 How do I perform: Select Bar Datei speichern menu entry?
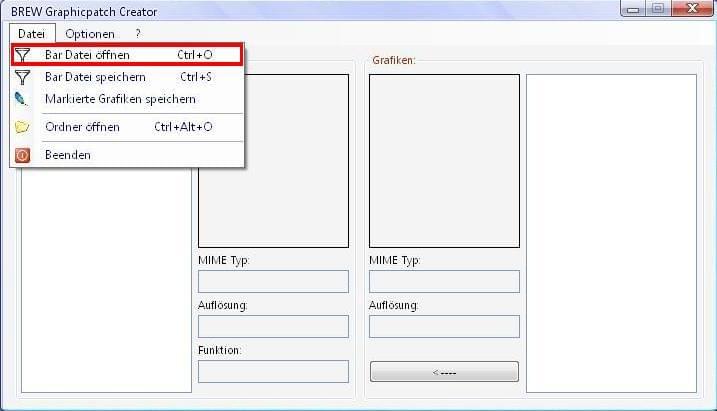click(127, 77)
